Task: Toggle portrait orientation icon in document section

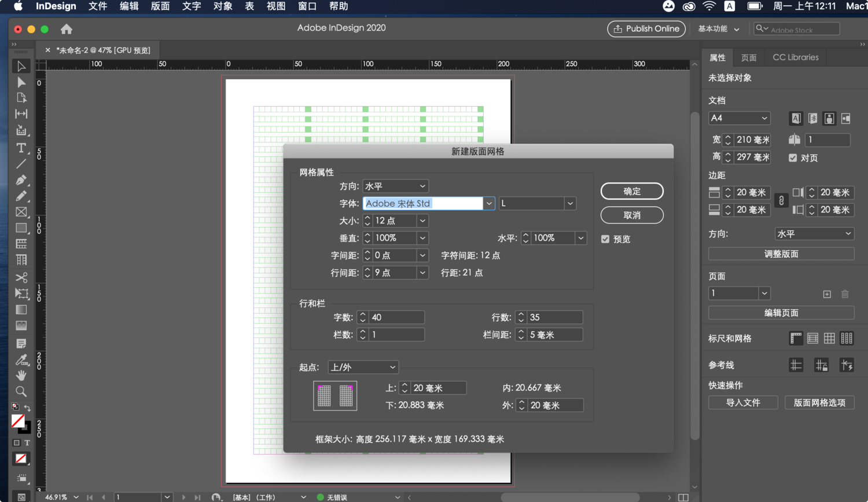Action: (x=829, y=118)
